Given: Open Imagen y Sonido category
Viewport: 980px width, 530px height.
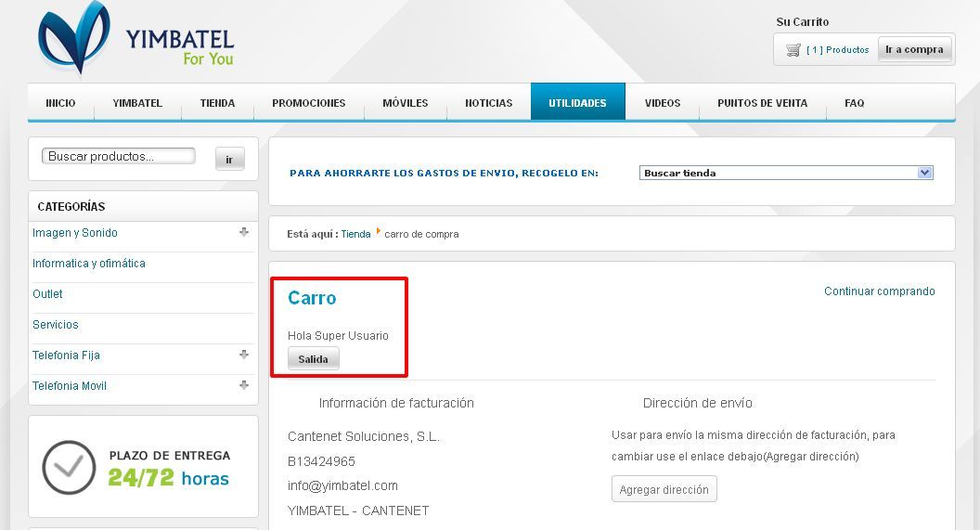Looking at the screenshot, I should 75,232.
